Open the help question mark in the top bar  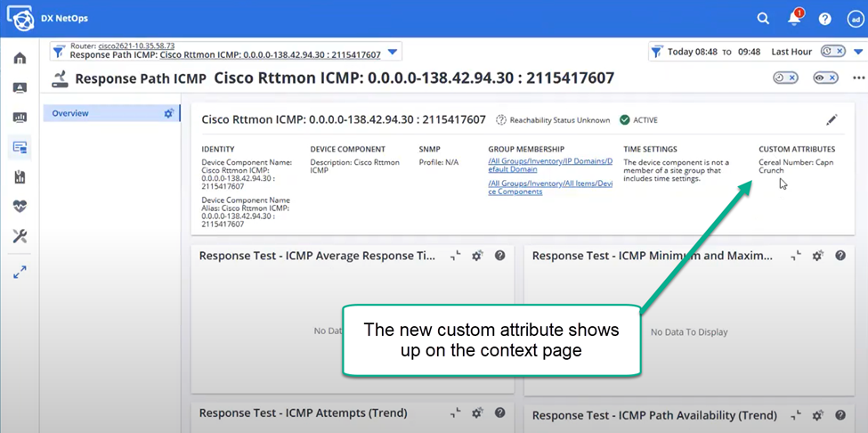[x=824, y=19]
